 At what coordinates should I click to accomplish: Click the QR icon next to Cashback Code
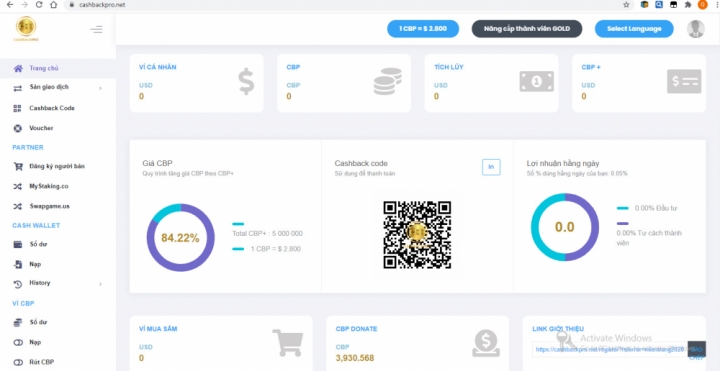click(x=17, y=108)
